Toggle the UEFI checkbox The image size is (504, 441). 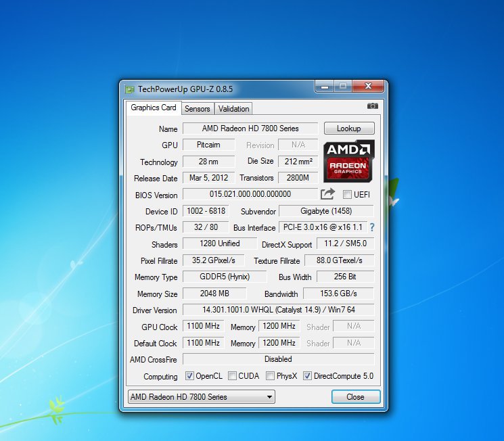pos(347,195)
